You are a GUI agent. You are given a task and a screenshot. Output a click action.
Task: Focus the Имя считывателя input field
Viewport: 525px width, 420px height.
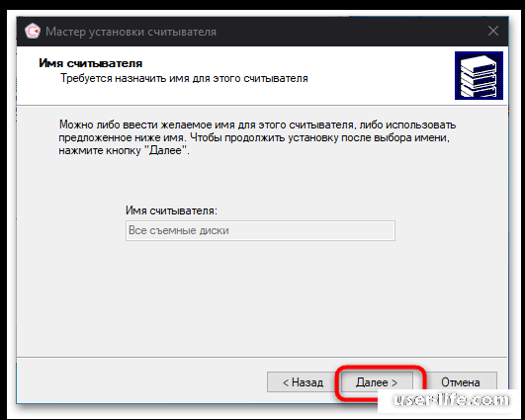click(x=260, y=230)
